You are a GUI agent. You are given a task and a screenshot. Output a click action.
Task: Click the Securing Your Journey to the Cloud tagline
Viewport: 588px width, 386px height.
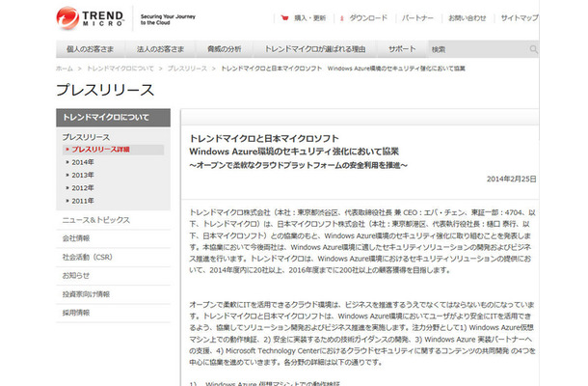coord(168,19)
